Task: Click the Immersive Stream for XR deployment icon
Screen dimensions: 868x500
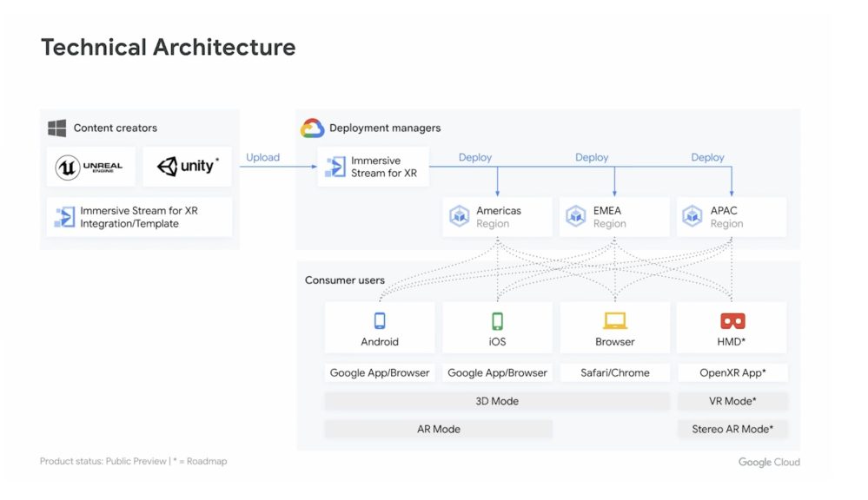Action: coord(333,167)
